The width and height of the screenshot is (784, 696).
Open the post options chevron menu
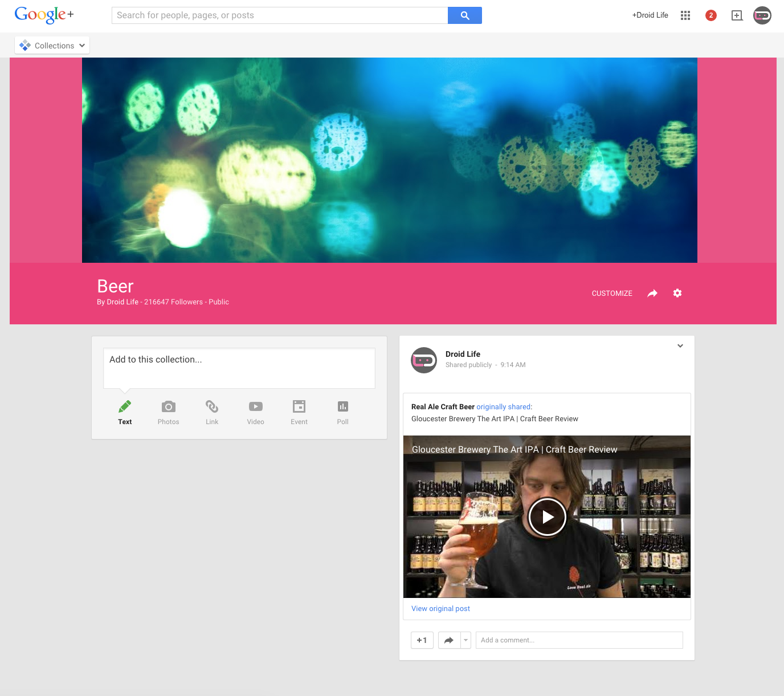(x=680, y=346)
